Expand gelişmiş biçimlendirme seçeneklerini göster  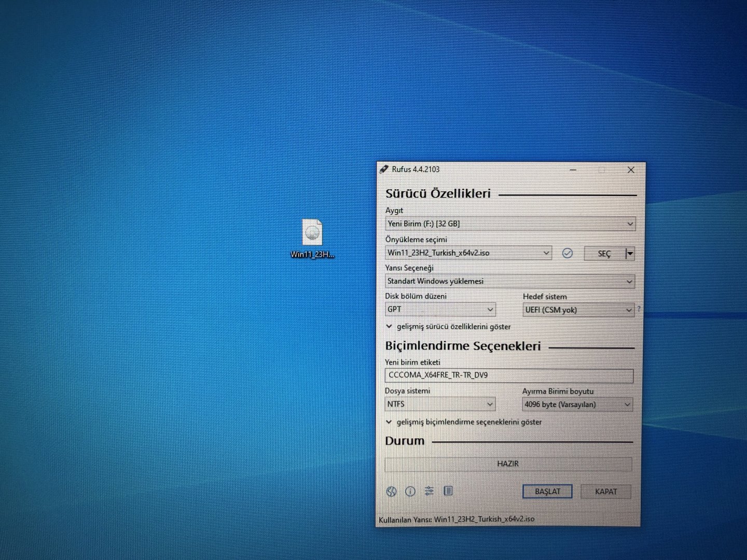coord(464,422)
